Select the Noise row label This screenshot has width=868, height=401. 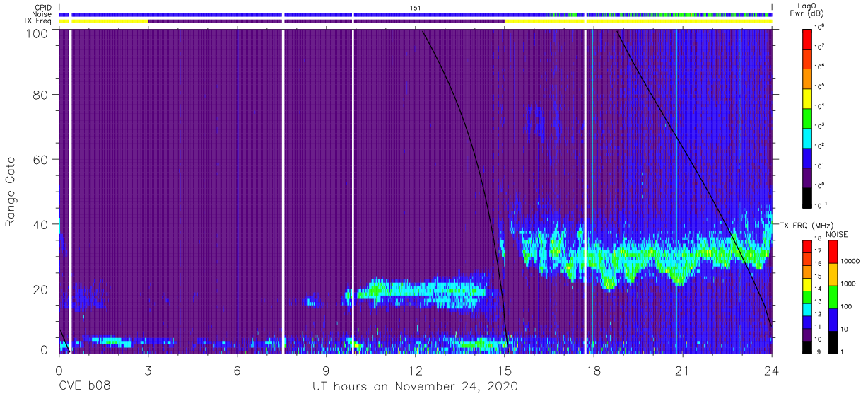click(42, 14)
